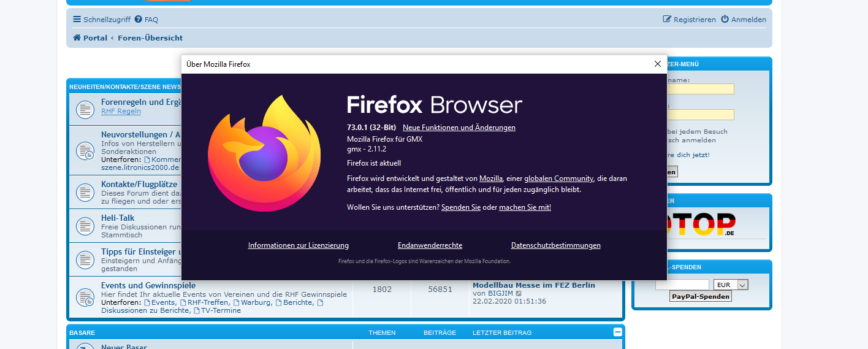Open Informationen zur Lizenzierung link
Screen dimensions: 868x349
(x=298, y=245)
